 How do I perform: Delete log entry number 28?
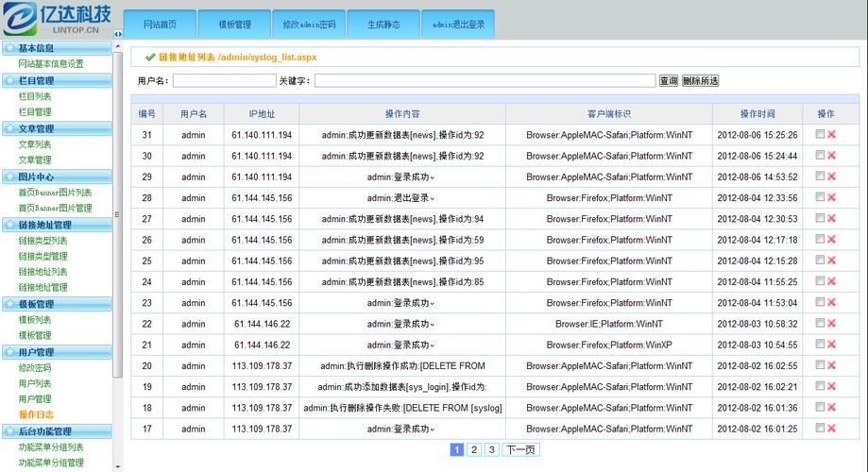point(831,197)
